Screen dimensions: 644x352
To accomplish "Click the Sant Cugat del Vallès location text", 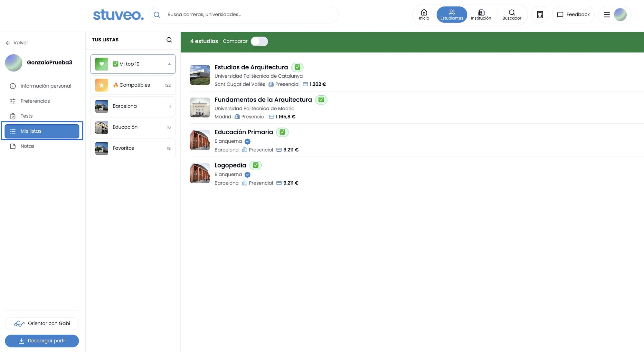I will 240,84.
